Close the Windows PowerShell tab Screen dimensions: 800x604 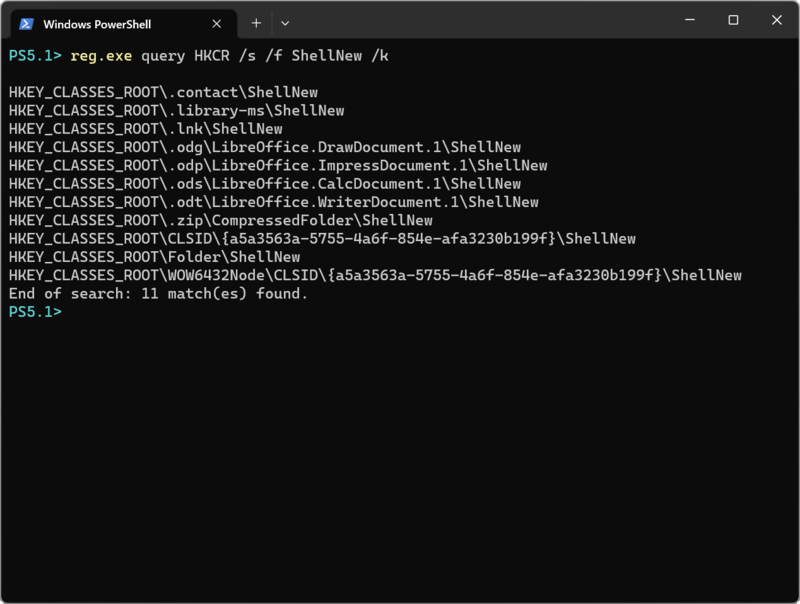[217, 23]
